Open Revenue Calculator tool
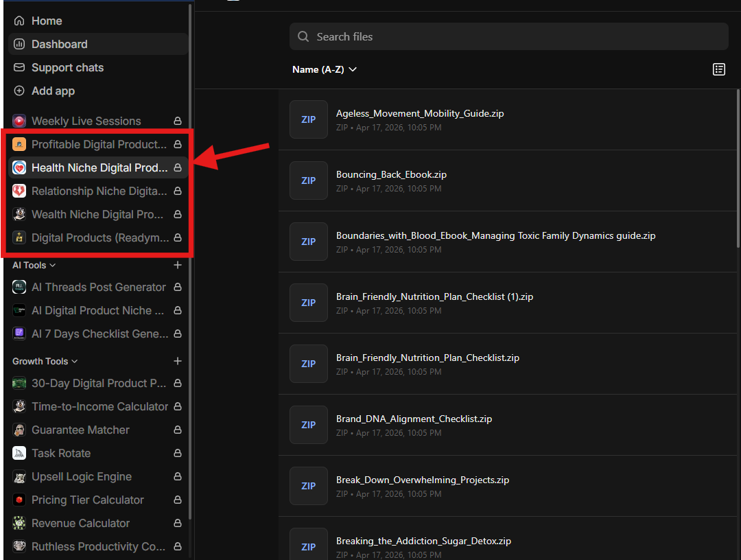This screenshot has height=560, width=741. pyautogui.click(x=98, y=523)
